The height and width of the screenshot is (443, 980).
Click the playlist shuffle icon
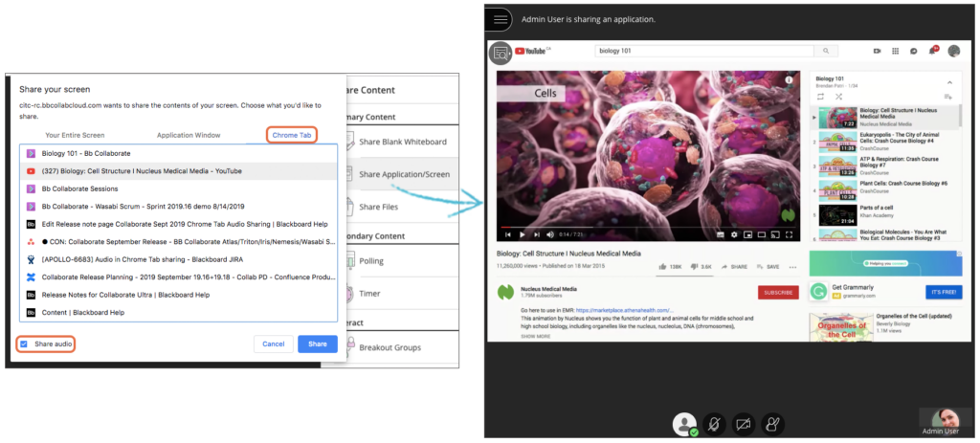click(838, 97)
